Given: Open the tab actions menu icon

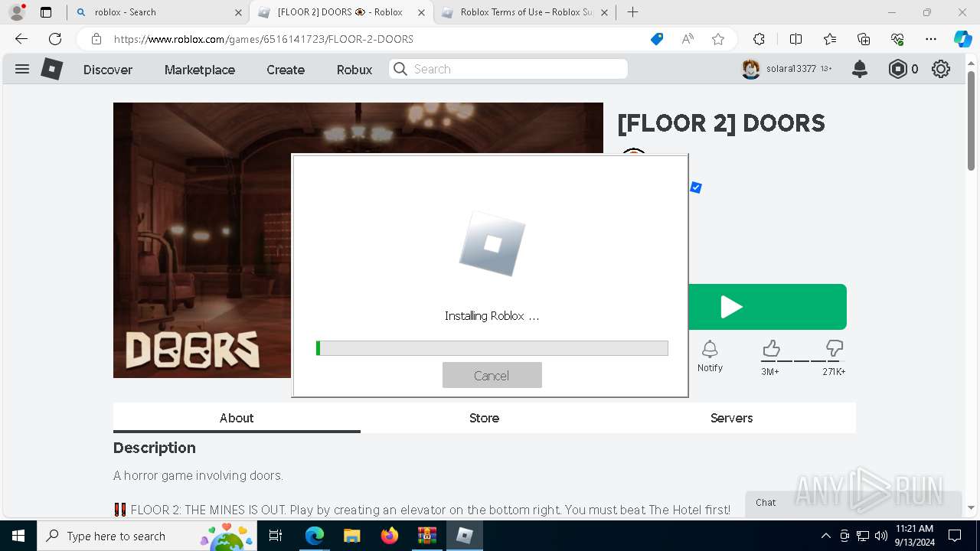Looking at the screenshot, I should pos(46,12).
